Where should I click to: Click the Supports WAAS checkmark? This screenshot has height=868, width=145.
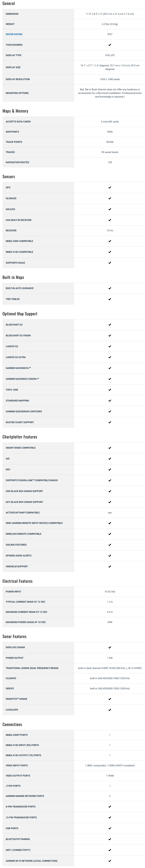[x=110, y=263]
